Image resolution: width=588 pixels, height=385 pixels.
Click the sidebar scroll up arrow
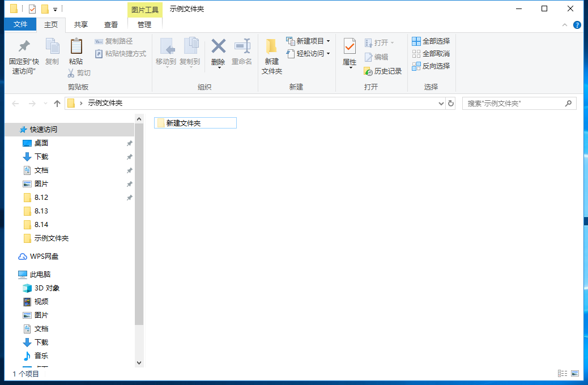coord(139,119)
